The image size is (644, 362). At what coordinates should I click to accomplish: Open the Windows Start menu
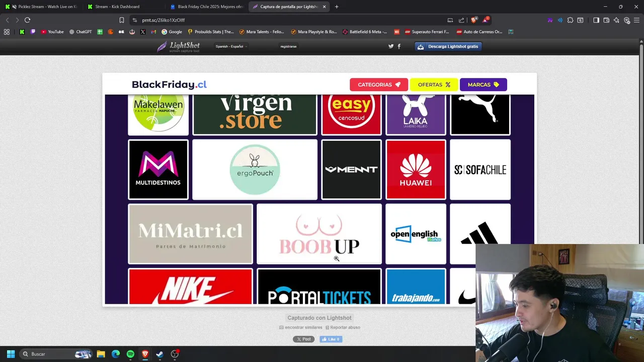click(11, 354)
